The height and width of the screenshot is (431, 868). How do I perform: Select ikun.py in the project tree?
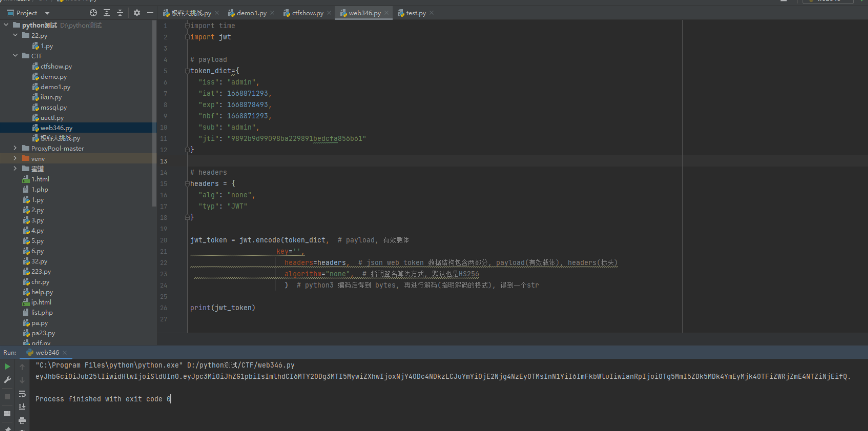click(x=47, y=97)
